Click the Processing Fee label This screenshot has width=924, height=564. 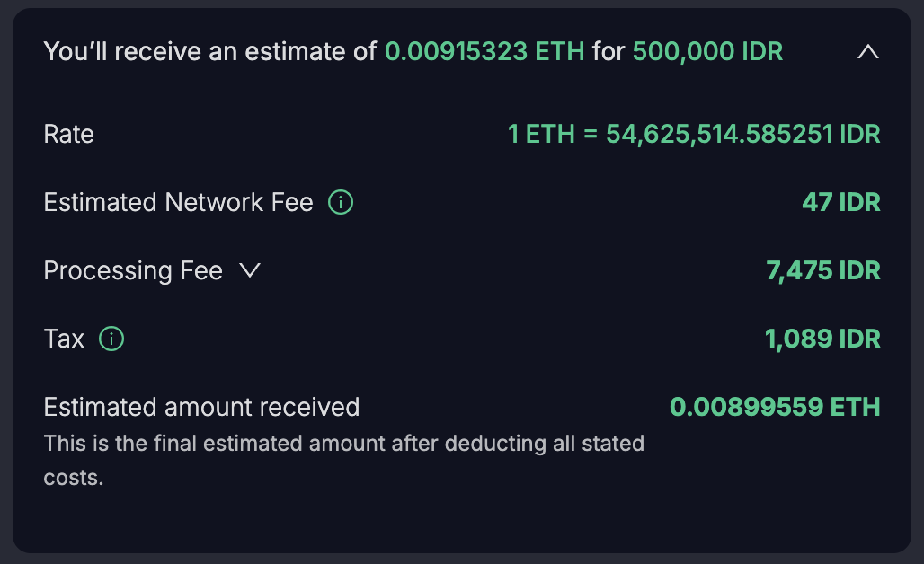tap(133, 271)
